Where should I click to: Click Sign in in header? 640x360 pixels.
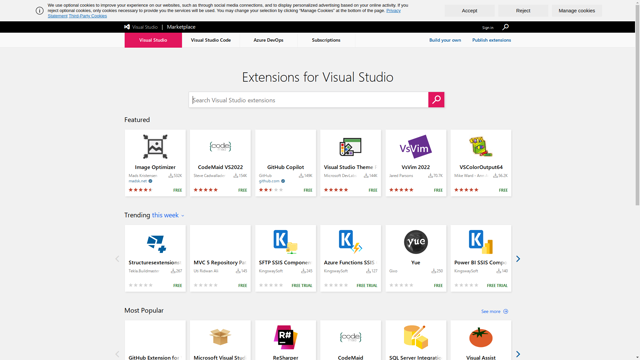pyautogui.click(x=488, y=27)
